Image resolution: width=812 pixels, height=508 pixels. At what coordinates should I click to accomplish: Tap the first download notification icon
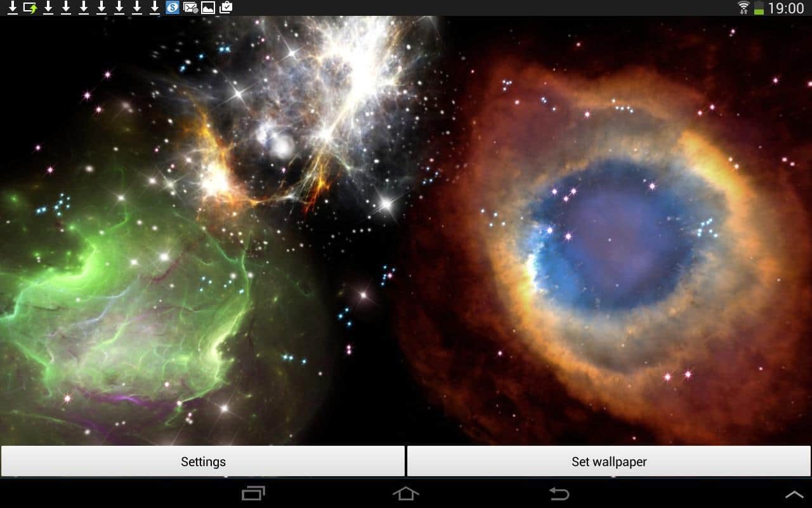coord(12,8)
